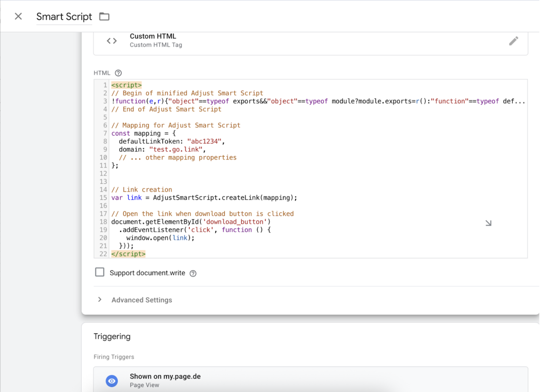Click the Custom HTML tag type icon
The width and height of the screenshot is (540, 392).
[x=112, y=41]
